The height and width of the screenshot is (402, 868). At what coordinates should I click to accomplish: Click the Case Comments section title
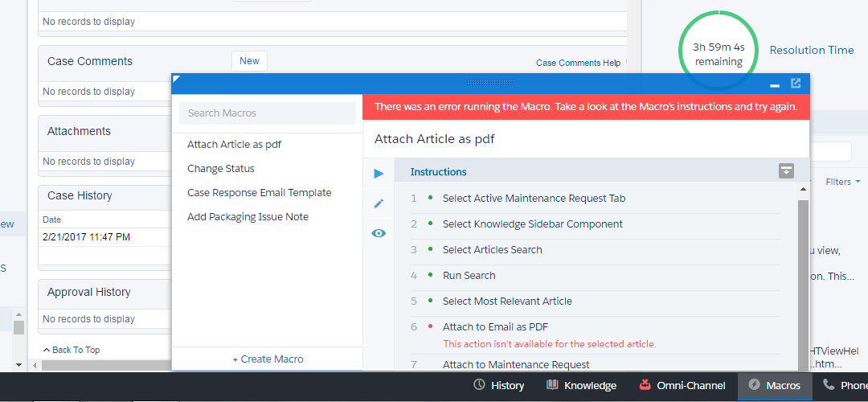(x=90, y=61)
